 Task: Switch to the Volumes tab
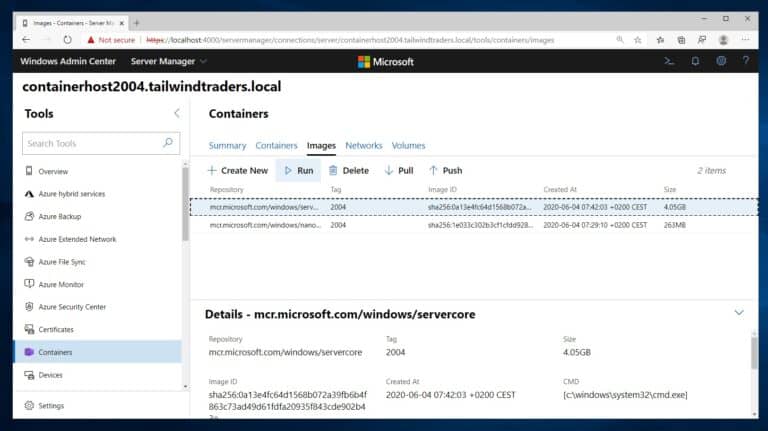[x=408, y=145]
